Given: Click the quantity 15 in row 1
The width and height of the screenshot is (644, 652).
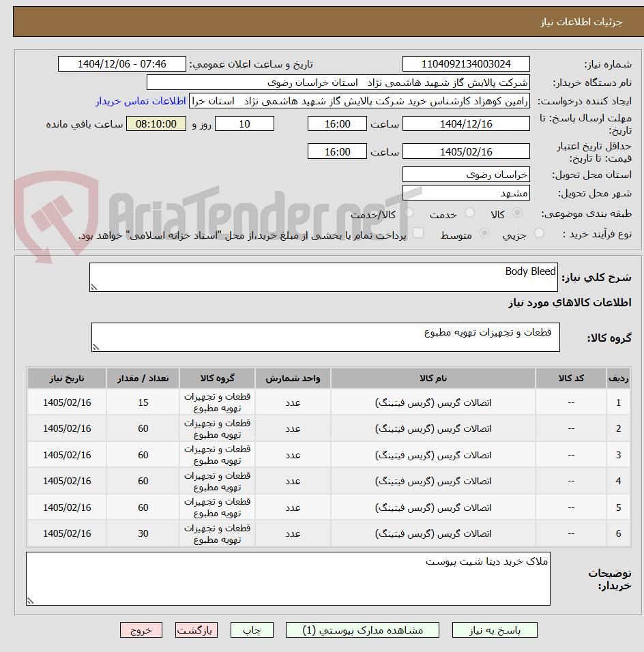Looking at the screenshot, I should (x=143, y=402).
